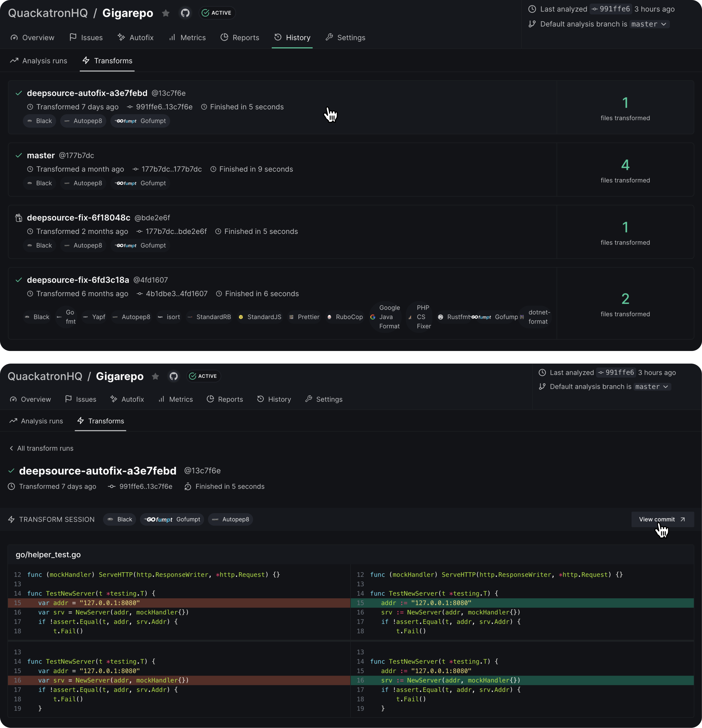Click the 991ffe6 commit hash in top header
The width and height of the screenshot is (702, 728).
pos(611,9)
